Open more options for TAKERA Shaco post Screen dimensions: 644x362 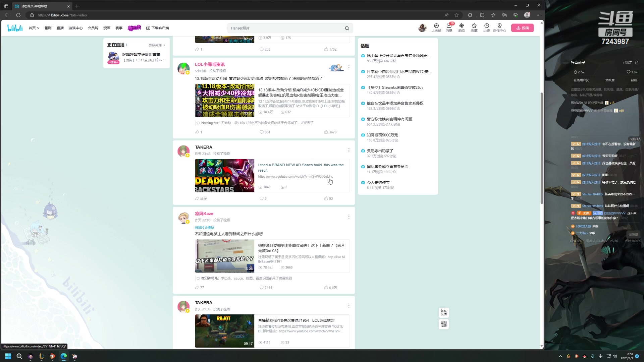(349, 150)
